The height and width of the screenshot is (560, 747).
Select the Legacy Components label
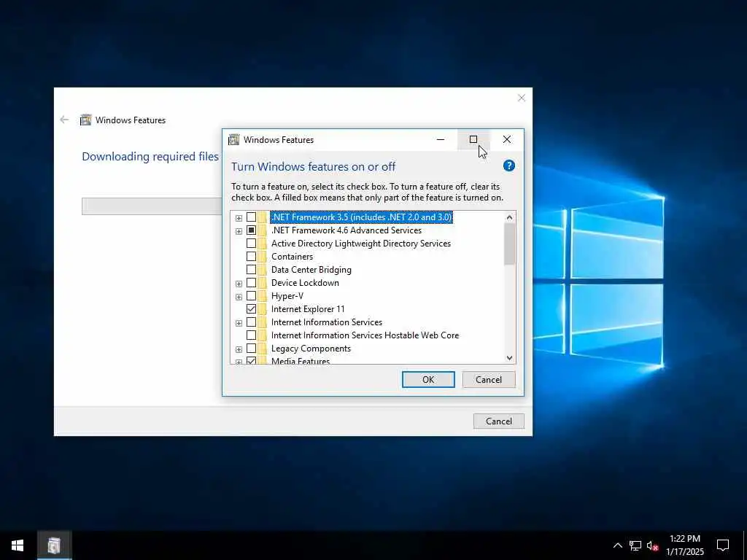click(311, 349)
